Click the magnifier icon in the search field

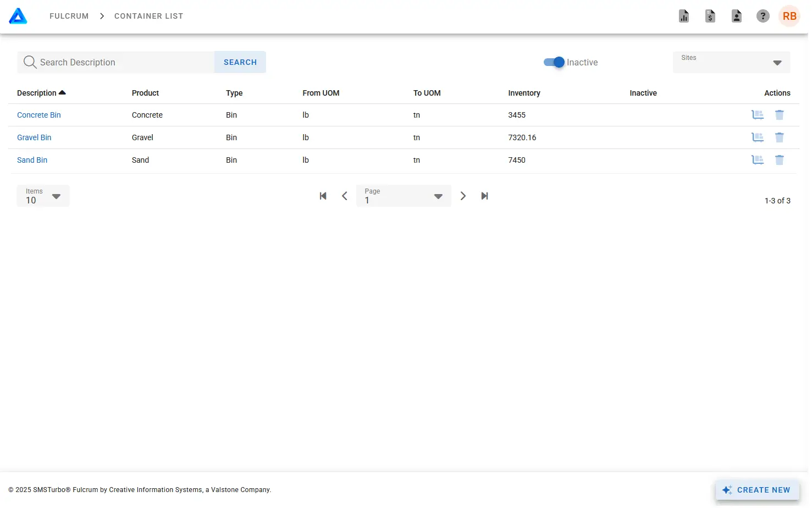point(30,62)
